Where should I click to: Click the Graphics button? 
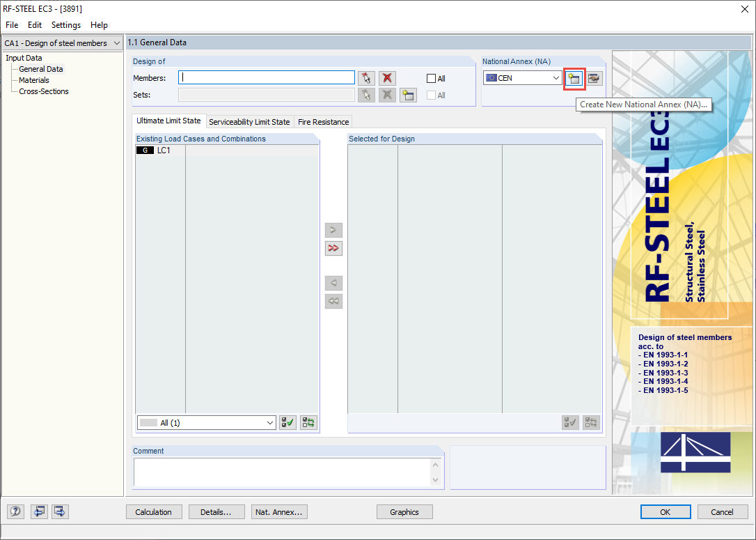[404, 512]
